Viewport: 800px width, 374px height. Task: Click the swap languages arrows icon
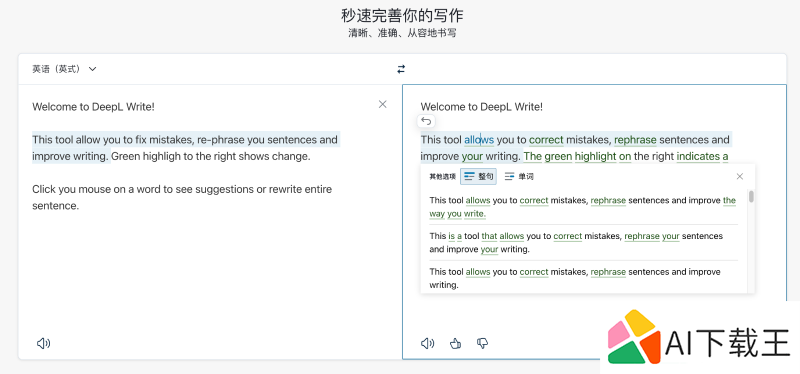(401, 69)
